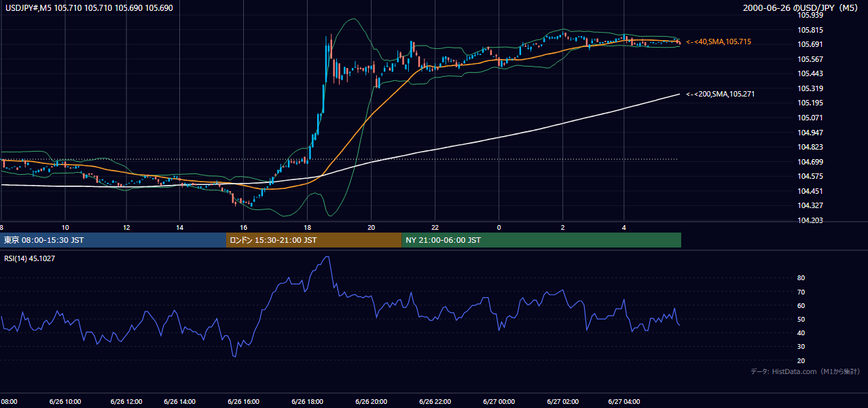Click price axis label 105.815
This screenshot has height=408, width=868.
(810, 30)
